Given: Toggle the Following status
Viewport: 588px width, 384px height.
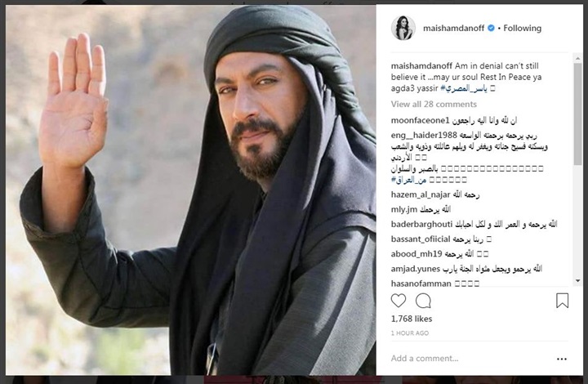Looking at the screenshot, I should click(523, 28).
